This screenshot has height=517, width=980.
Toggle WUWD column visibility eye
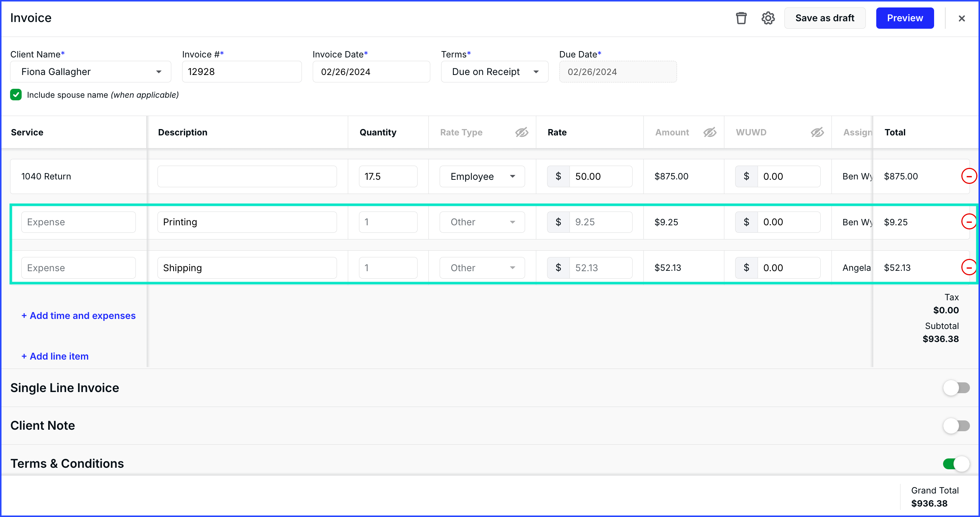pos(817,132)
